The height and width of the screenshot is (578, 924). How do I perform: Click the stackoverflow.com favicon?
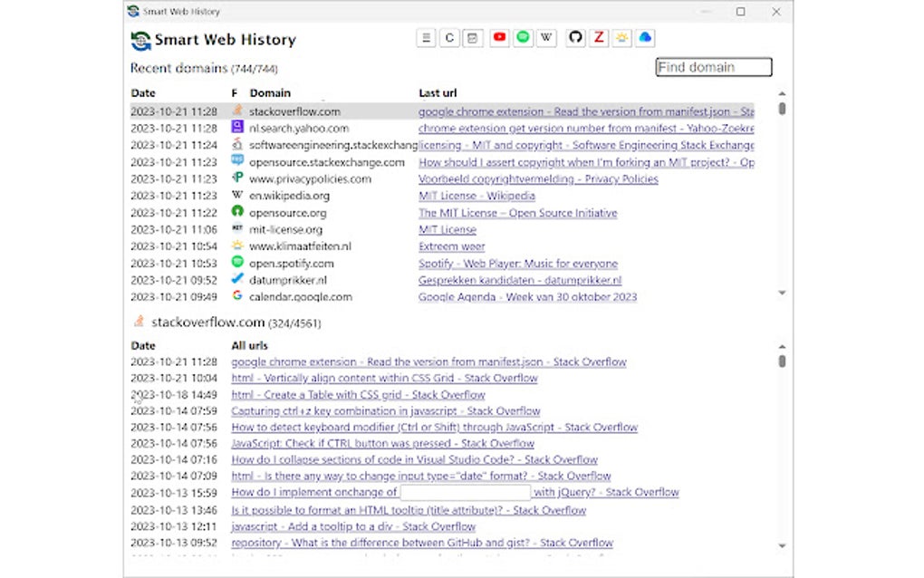239,111
